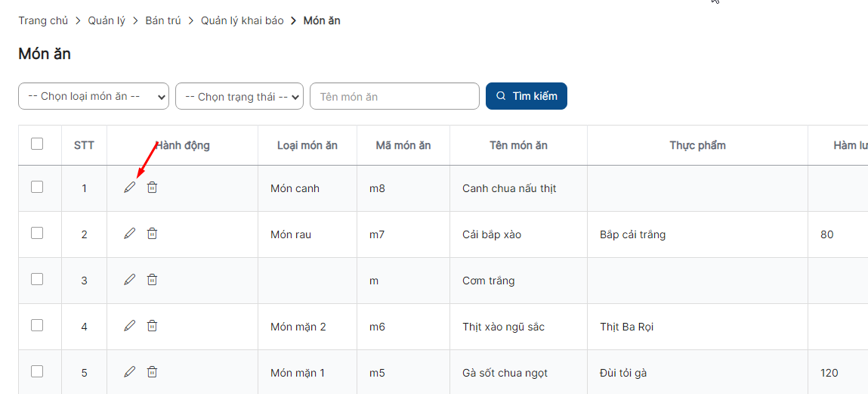This screenshot has height=394, width=868.
Task: Open the Chọn loại món ăn dropdown
Action: coord(94,96)
